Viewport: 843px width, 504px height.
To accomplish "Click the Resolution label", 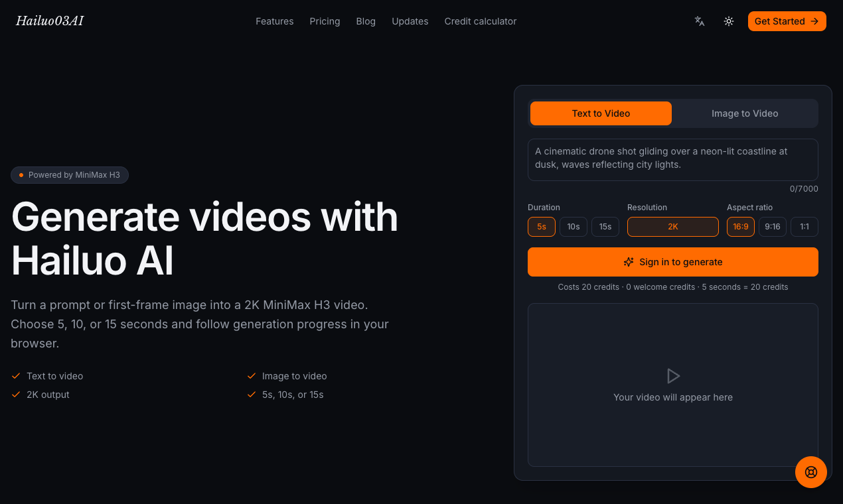I will click(x=647, y=208).
